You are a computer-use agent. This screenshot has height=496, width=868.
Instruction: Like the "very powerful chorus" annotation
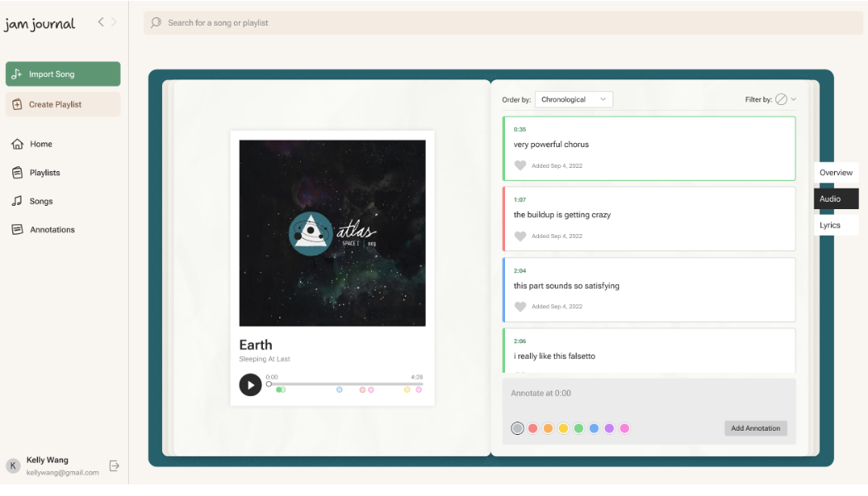pyautogui.click(x=520, y=165)
